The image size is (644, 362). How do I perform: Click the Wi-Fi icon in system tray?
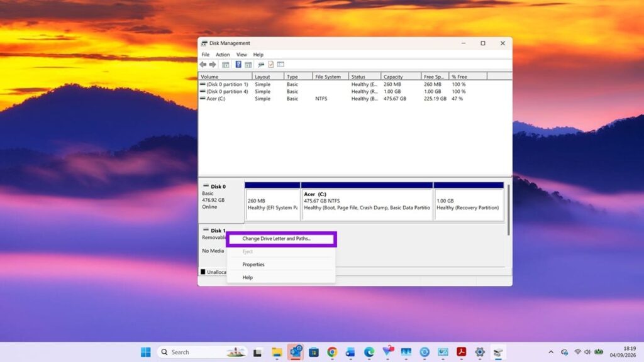point(577,352)
